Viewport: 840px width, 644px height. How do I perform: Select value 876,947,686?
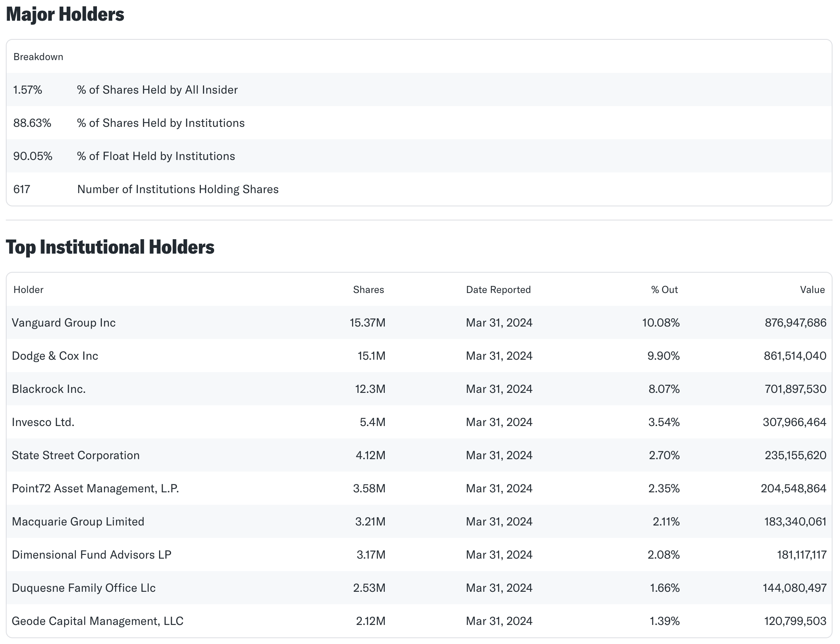(796, 323)
